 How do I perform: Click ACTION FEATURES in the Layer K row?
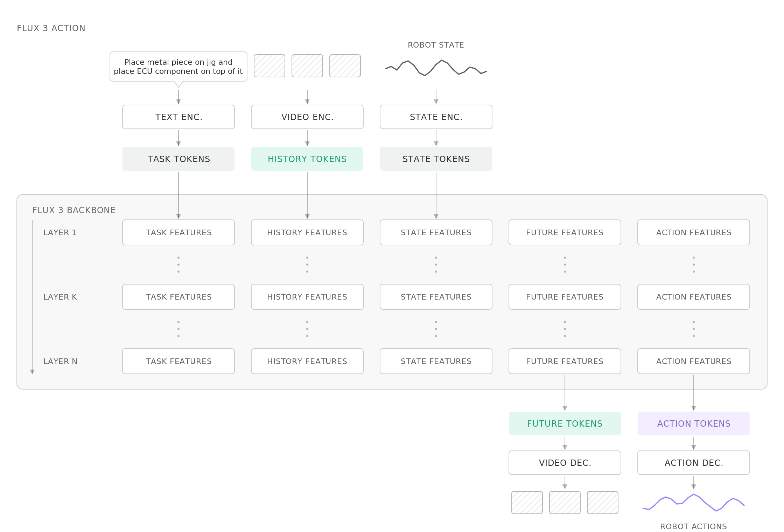[x=694, y=297]
